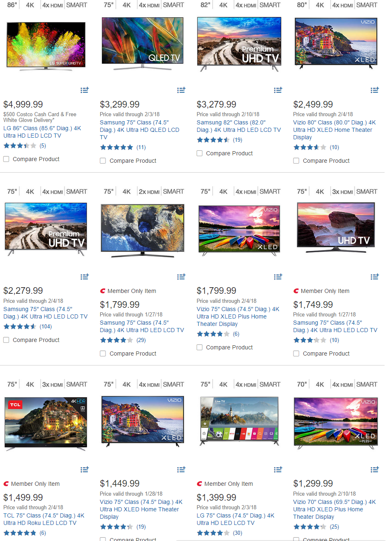Open Samsung 75" 4K Ultra HD QLED link
Viewport: 392px width, 541px height.
pos(139,130)
